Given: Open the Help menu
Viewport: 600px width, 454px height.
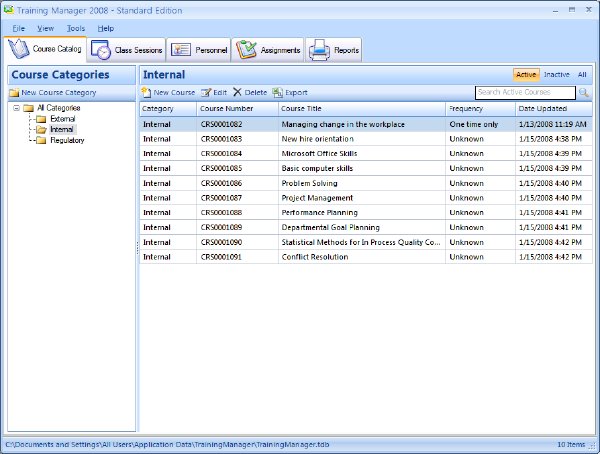Looking at the screenshot, I should 106,28.
